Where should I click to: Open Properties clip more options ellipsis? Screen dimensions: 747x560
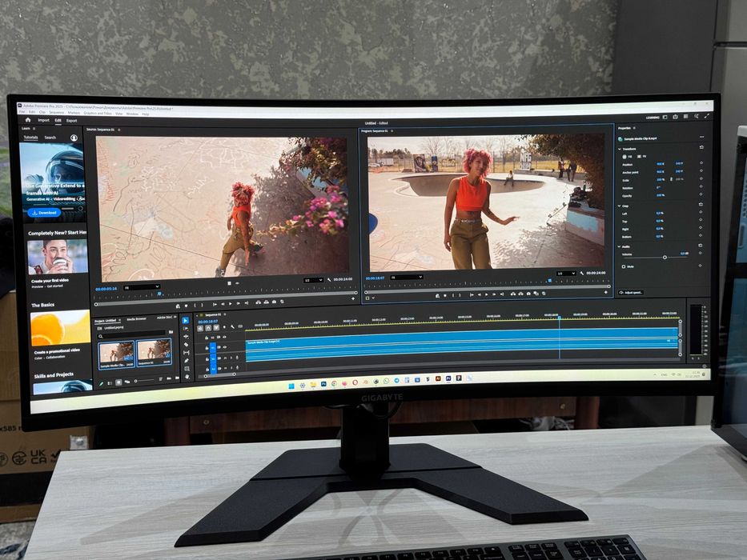click(701, 137)
